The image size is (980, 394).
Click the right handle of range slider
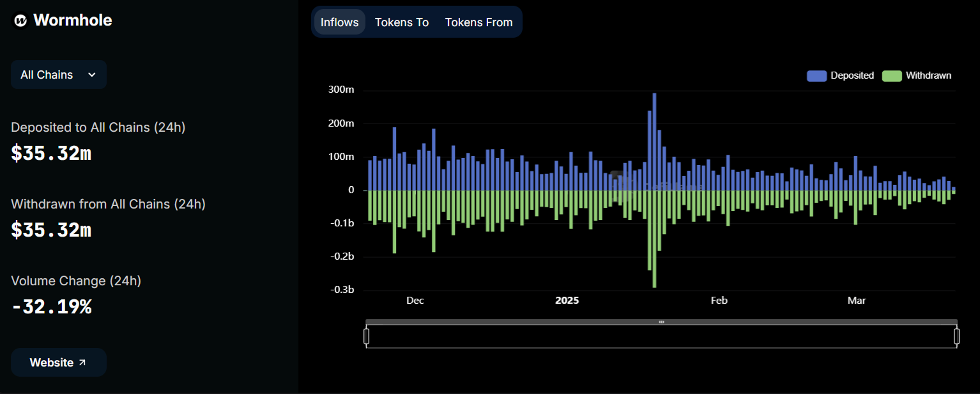click(x=957, y=336)
